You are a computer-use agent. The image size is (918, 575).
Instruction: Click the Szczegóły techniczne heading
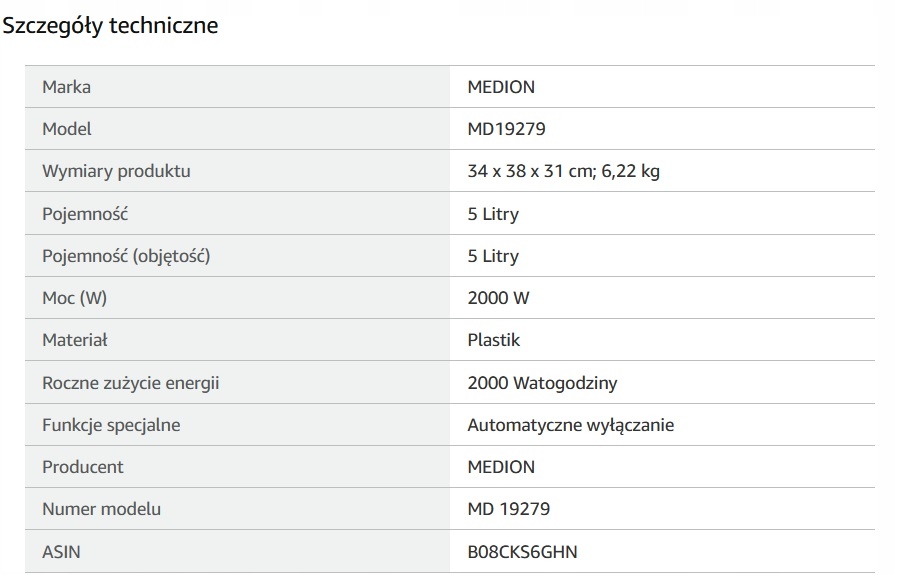click(x=110, y=26)
